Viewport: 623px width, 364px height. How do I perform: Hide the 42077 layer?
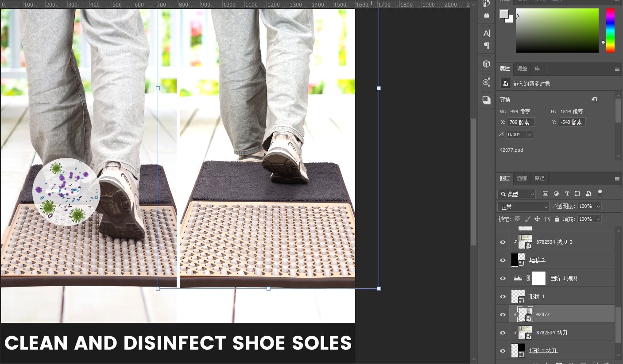(x=503, y=314)
